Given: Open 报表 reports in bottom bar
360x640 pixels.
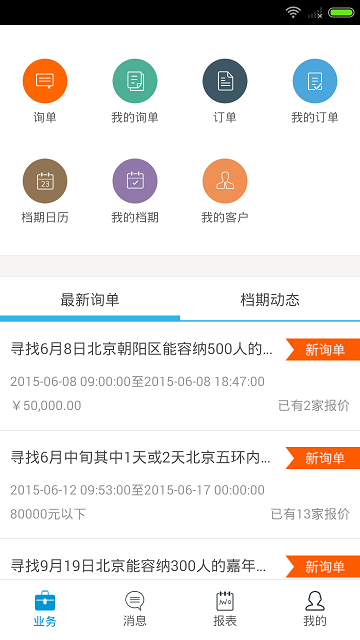Looking at the screenshot, I should (225, 609).
